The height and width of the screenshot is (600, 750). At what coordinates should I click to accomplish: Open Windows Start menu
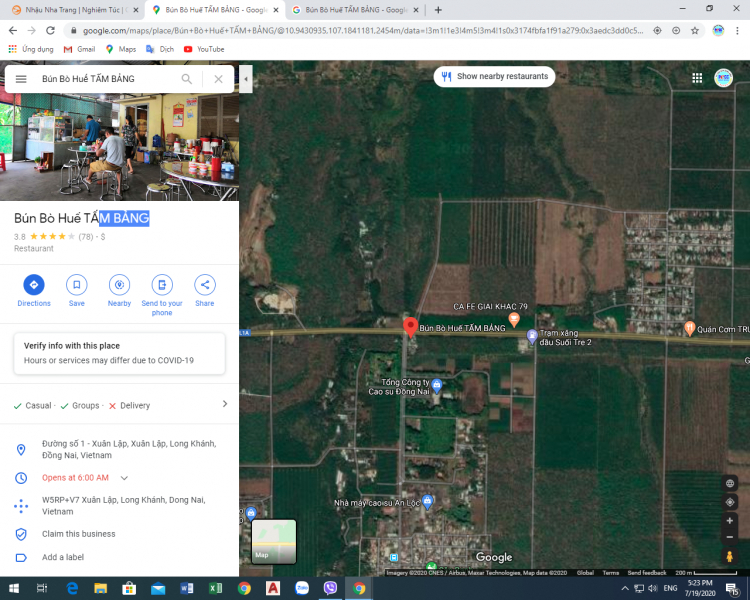pos(14,588)
